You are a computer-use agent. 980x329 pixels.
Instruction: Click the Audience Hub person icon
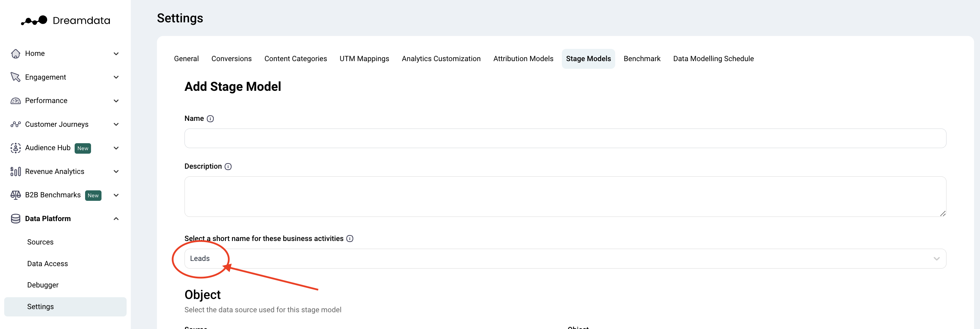[16, 148]
